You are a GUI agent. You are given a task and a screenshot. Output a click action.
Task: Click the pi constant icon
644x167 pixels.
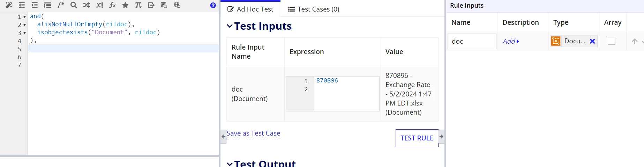pyautogui.click(x=138, y=5)
